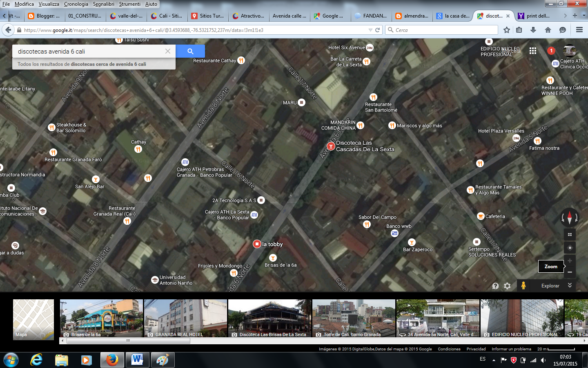Open the Visualizza menu
Screen dimensions: 588x368
point(49,4)
